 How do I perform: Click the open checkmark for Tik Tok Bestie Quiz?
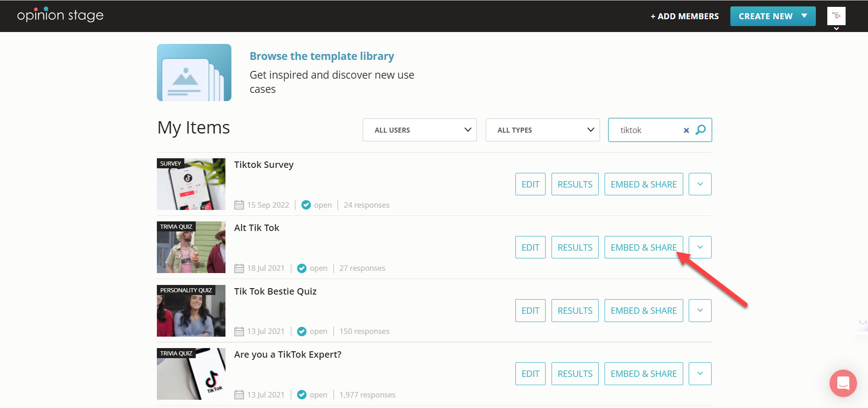301,331
